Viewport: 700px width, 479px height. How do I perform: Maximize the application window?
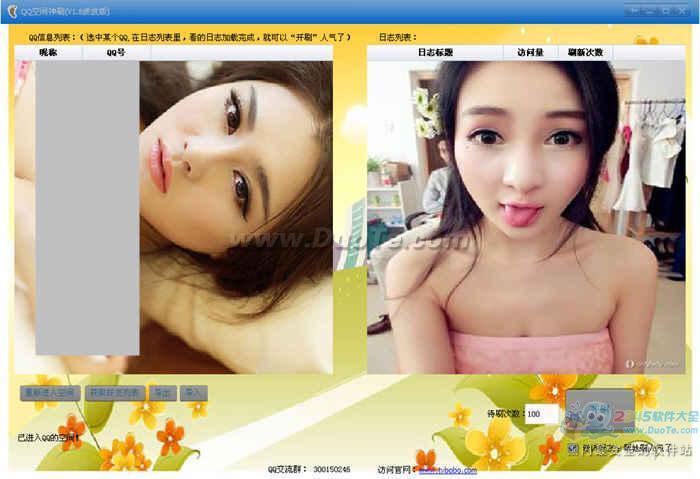point(667,9)
